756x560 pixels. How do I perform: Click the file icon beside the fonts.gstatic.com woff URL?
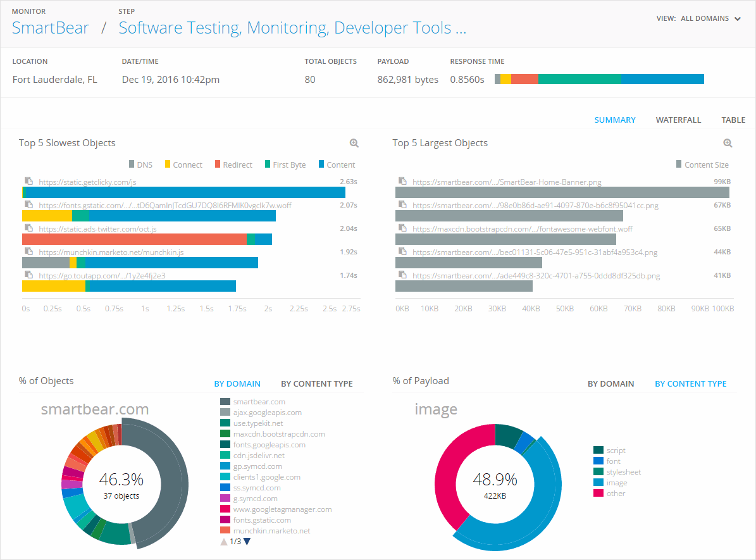[29, 204]
